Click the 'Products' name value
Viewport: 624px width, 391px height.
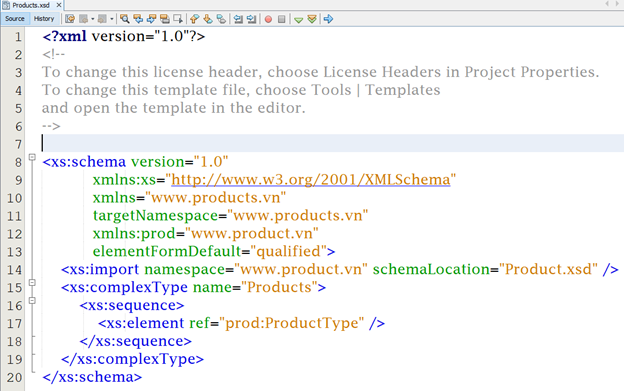(279, 287)
